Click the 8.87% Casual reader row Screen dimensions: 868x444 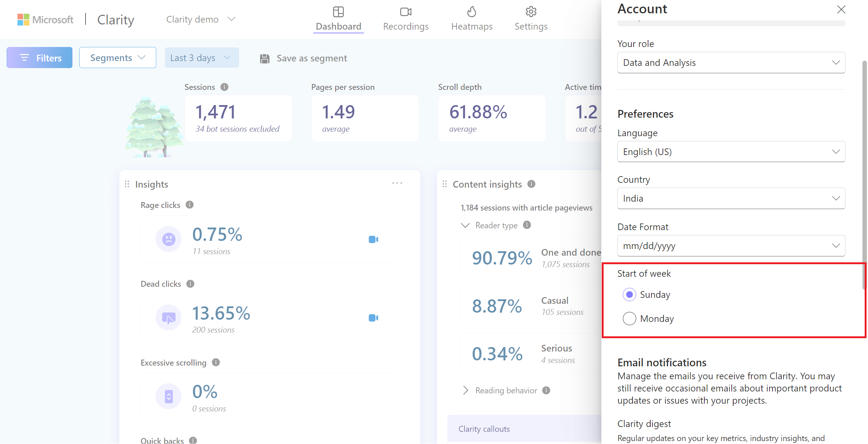[x=531, y=306]
